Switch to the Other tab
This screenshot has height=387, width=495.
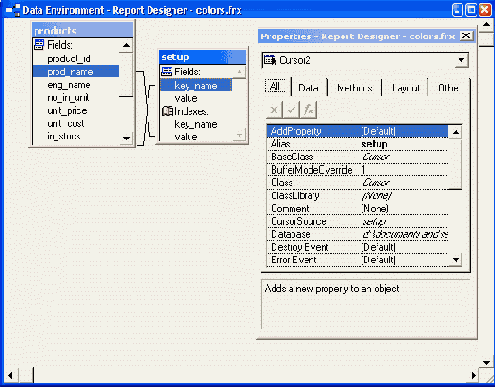[448, 88]
